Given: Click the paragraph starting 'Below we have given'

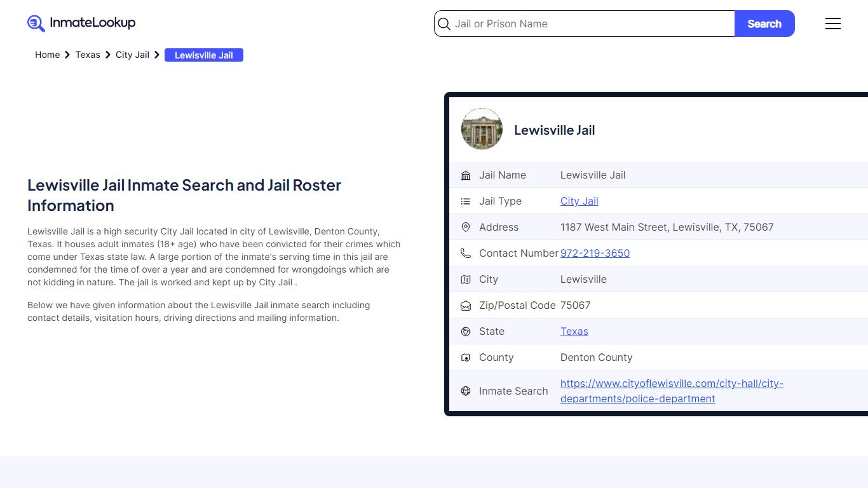Looking at the screenshot, I should (199, 311).
